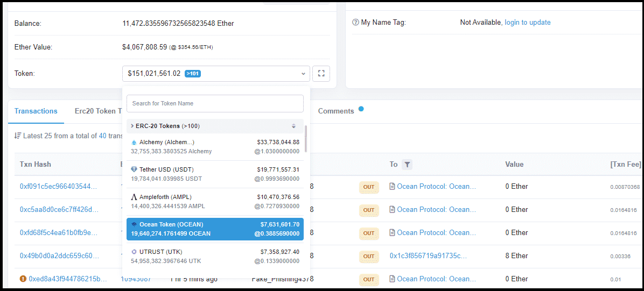Click the contract icon in 0xc5aa8d0c row
This screenshot has height=291, width=644.
point(392,210)
